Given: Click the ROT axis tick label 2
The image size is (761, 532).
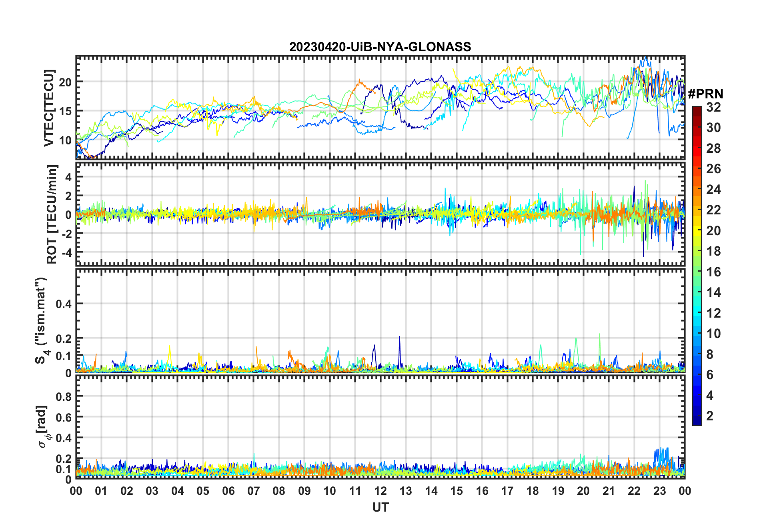Looking at the screenshot, I should [x=68, y=196].
